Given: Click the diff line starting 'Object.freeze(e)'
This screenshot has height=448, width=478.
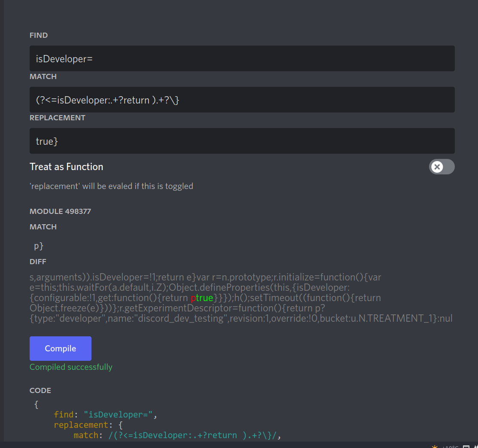Looking at the screenshot, I should (177, 308).
